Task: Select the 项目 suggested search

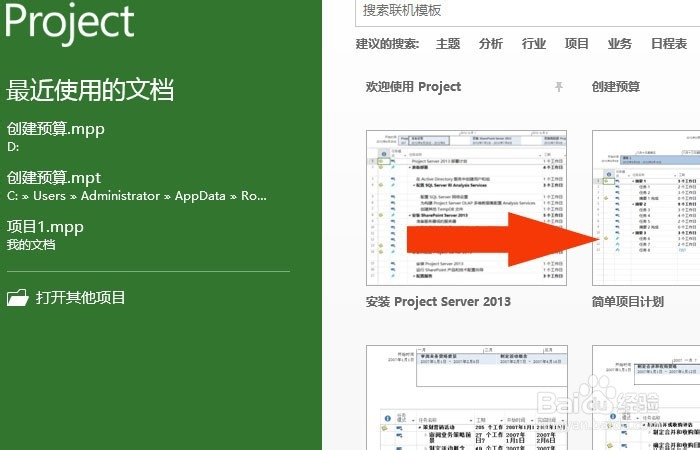Action: (x=577, y=44)
